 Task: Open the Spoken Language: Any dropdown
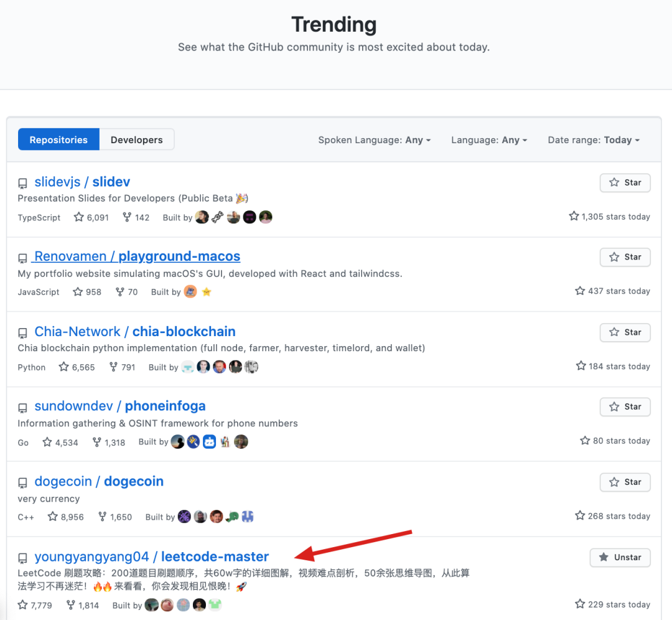pos(374,140)
